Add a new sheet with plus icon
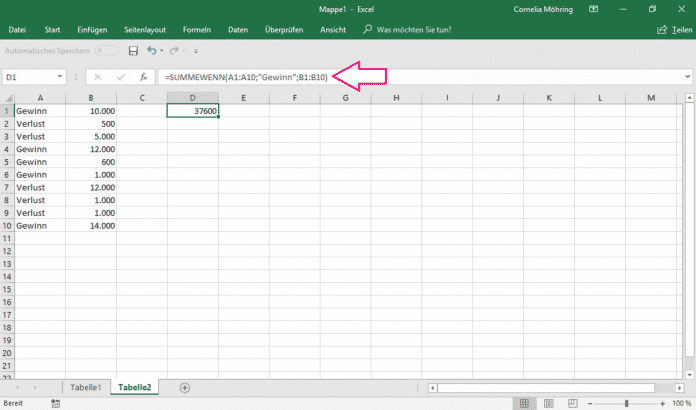 (x=184, y=387)
